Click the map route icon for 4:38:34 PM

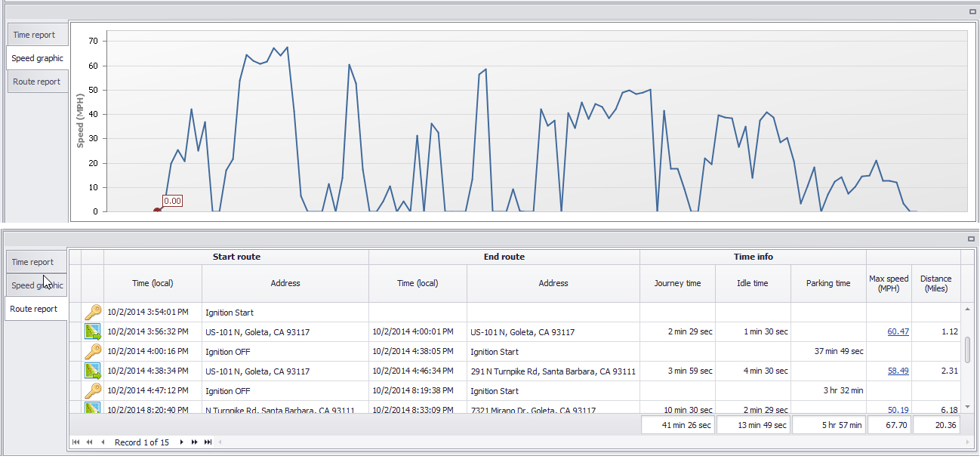[92, 371]
